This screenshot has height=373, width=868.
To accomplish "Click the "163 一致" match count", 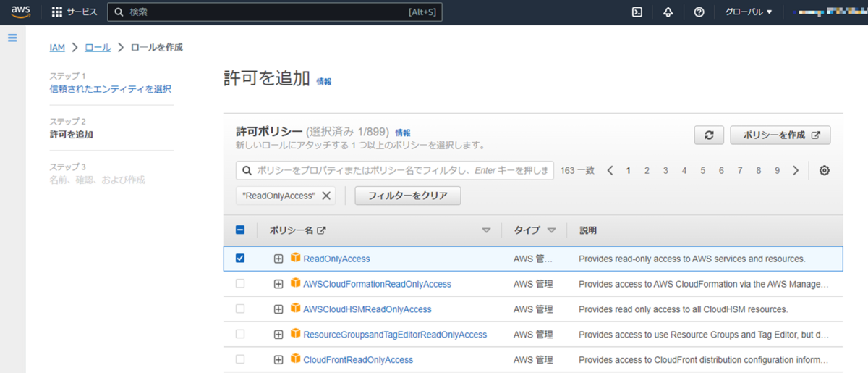I will [x=577, y=171].
